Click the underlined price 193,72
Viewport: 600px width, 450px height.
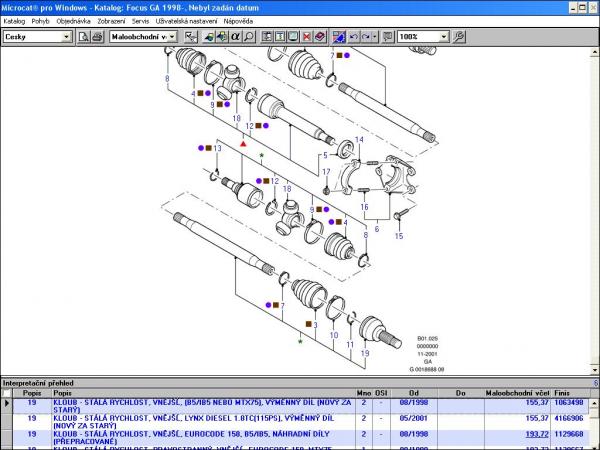[538, 436]
